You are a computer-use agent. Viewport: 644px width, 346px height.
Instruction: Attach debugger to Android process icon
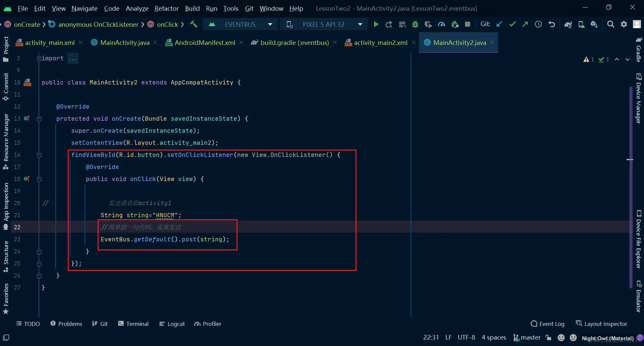(455, 24)
